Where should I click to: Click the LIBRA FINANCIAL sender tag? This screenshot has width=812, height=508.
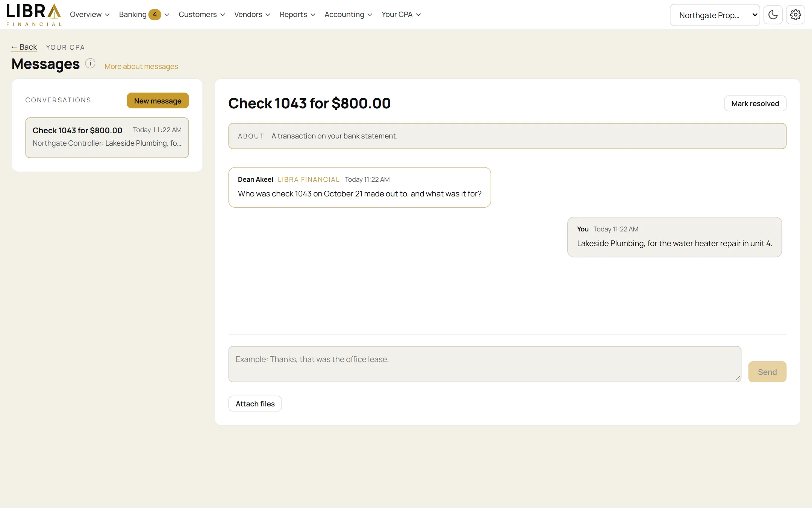[309, 179]
